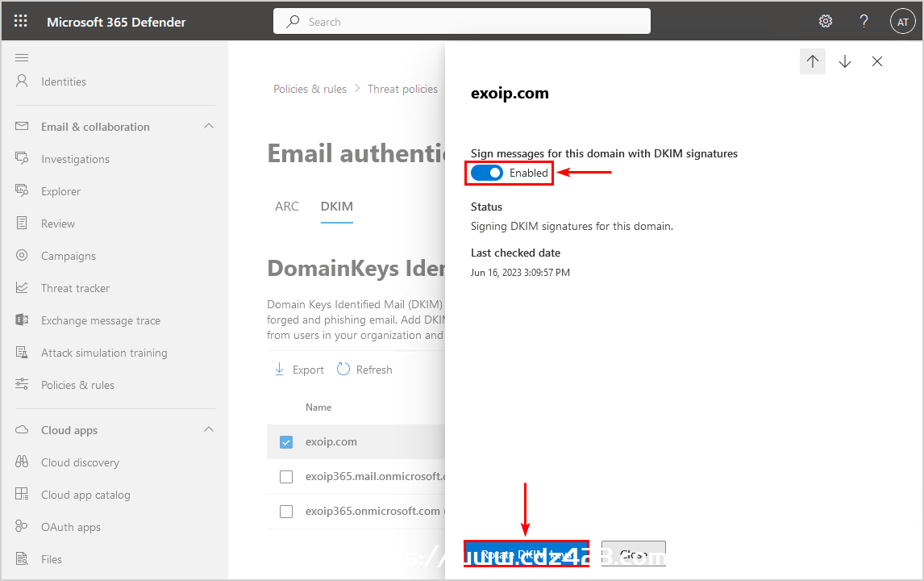Click the Rotate DKIM keys button
924x581 pixels.
pyautogui.click(x=527, y=554)
